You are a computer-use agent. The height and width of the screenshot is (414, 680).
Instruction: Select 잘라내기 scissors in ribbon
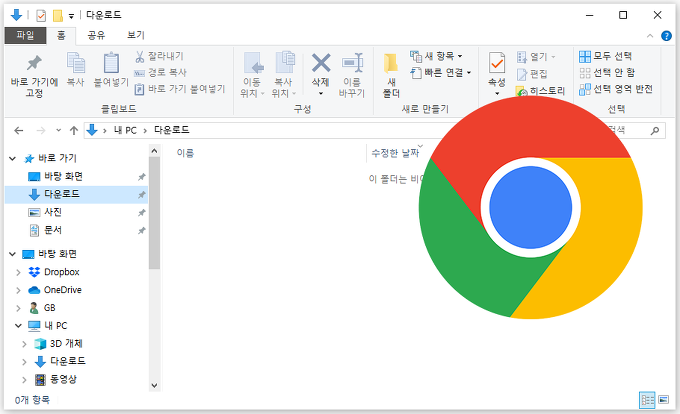pos(160,56)
